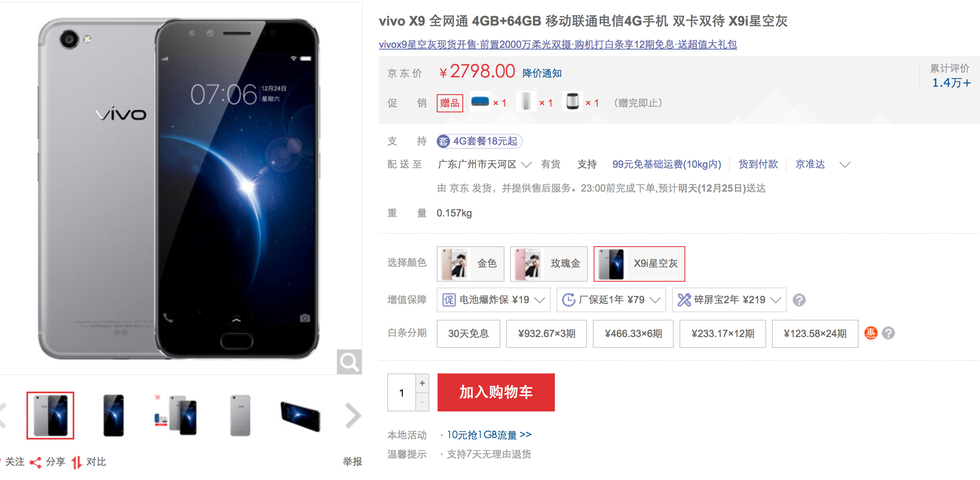Click the share icon beside 分享
980x480 pixels.
tap(36, 462)
